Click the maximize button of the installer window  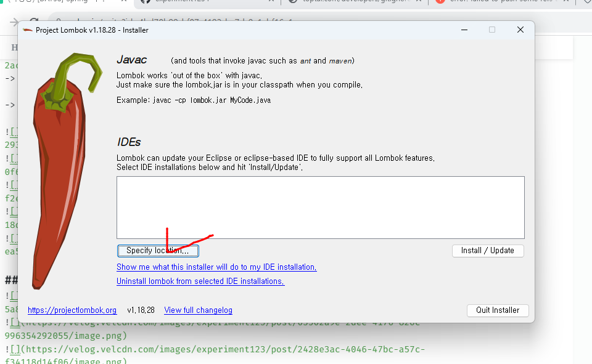(492, 30)
